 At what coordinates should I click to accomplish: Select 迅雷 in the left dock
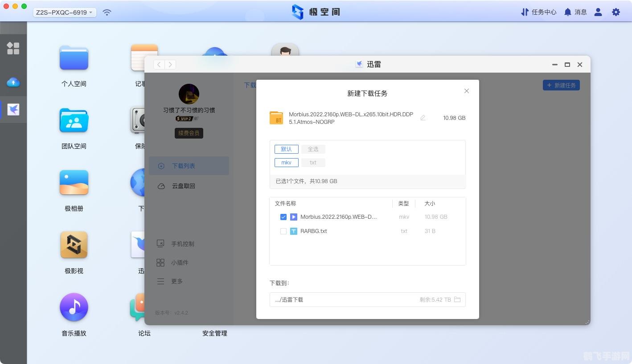click(13, 110)
